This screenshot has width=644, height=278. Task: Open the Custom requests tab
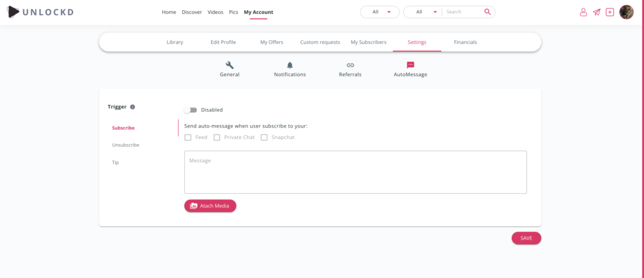[x=320, y=42]
